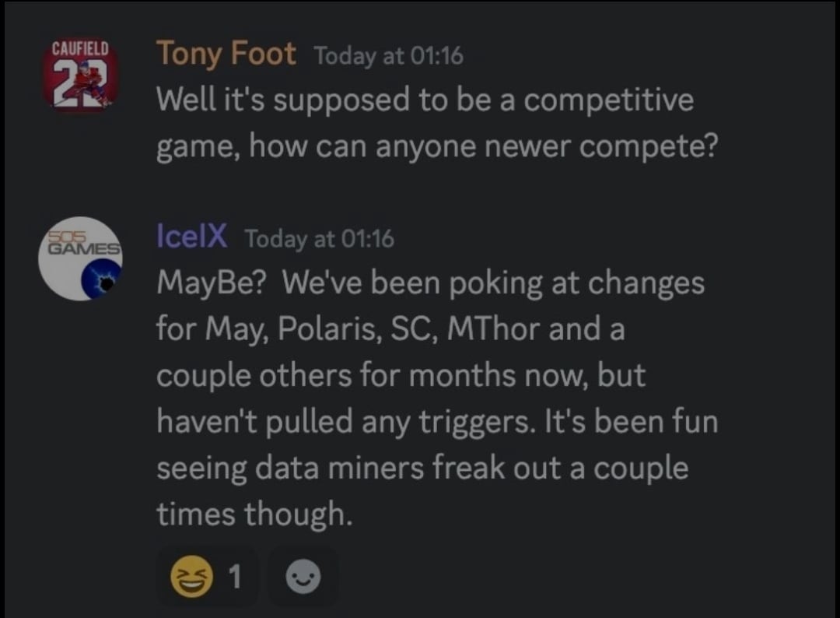840x618 pixels.
Task: Open IceIX's 505 Games avatar
Action: point(81,258)
